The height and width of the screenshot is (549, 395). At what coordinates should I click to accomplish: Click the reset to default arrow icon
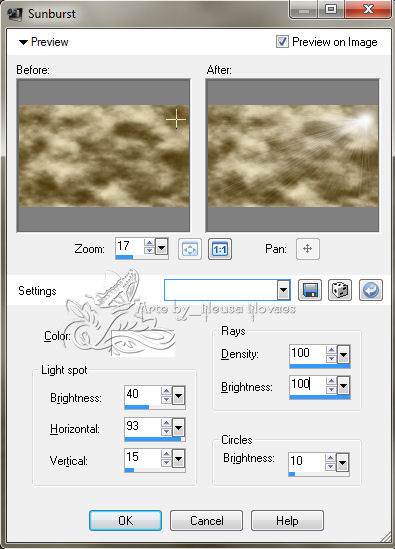point(371,290)
